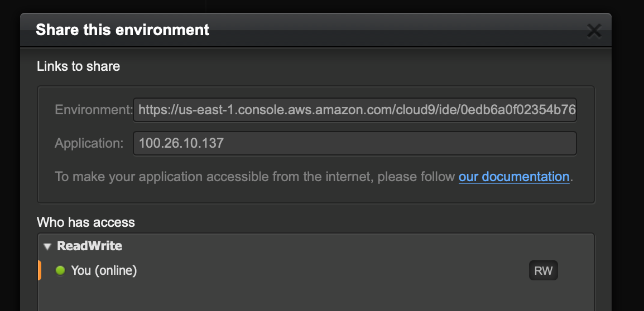Click the Environment: label
Image resolution: width=644 pixels, height=311 pixels.
click(x=94, y=110)
